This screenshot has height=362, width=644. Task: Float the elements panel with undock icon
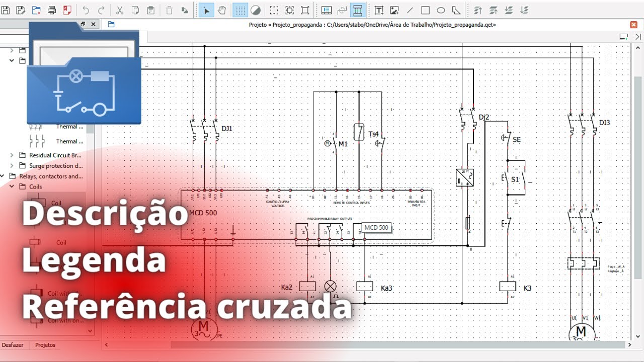[x=84, y=24]
